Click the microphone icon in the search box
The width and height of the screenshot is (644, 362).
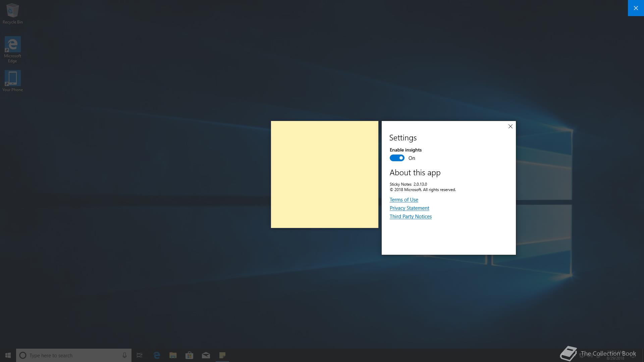[x=124, y=355]
